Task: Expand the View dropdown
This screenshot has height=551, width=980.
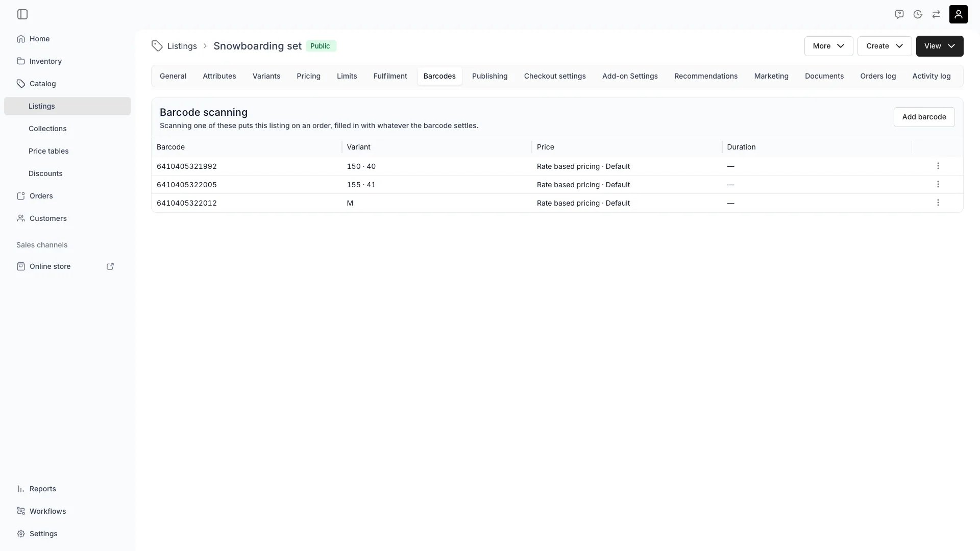Action: [x=940, y=46]
